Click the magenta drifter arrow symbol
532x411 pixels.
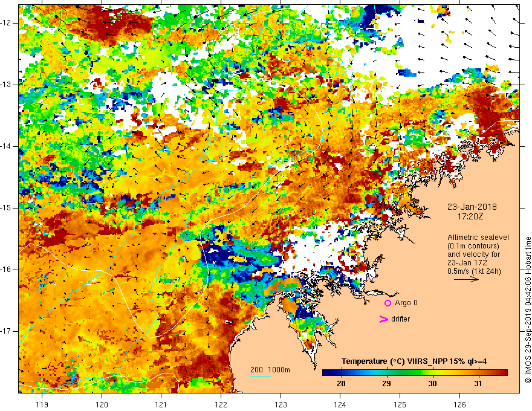[384, 319]
